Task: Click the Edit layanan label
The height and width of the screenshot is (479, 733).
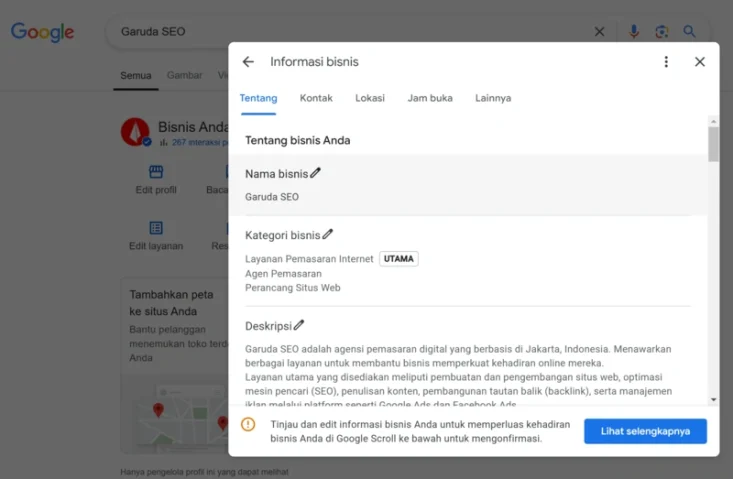Action: click(x=156, y=246)
